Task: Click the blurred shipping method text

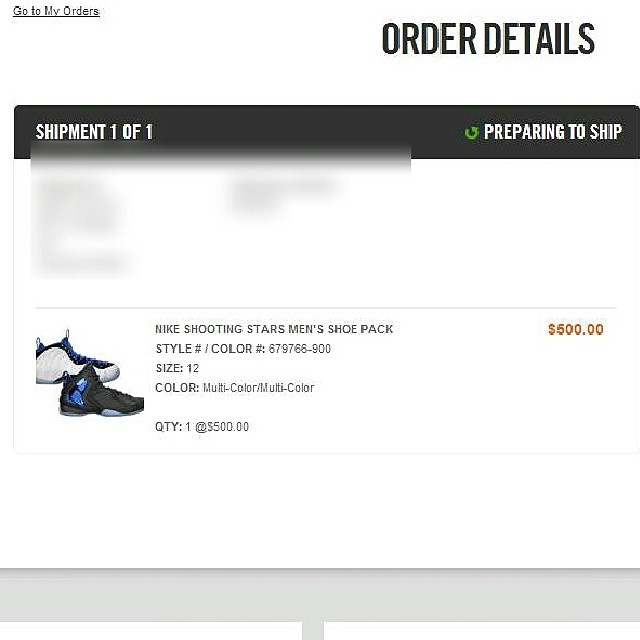Action: point(284,195)
